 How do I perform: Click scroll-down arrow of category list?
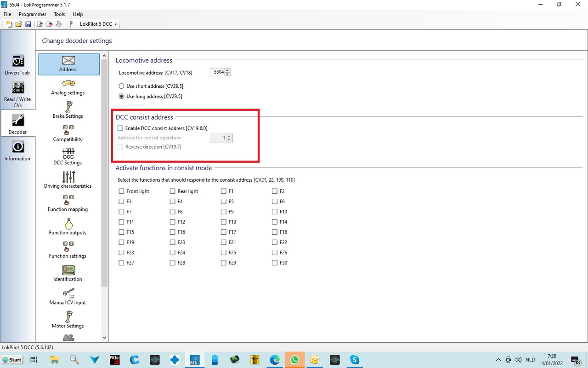(x=104, y=338)
